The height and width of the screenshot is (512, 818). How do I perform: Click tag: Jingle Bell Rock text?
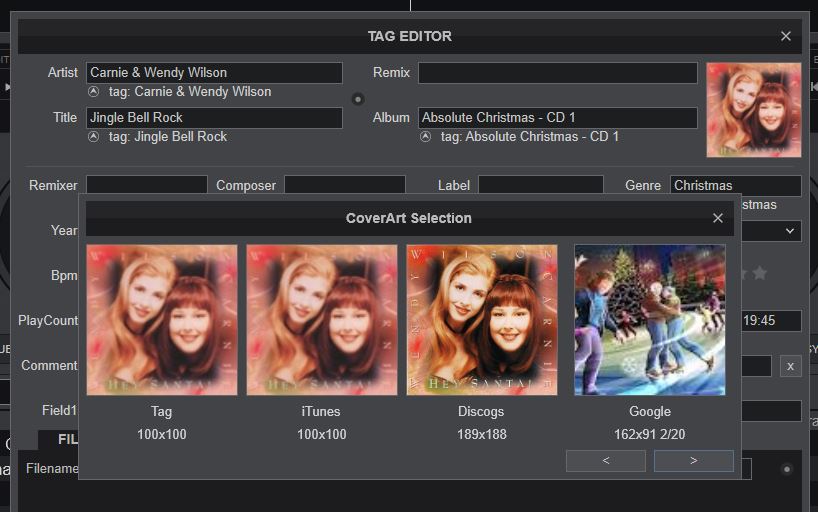(167, 137)
